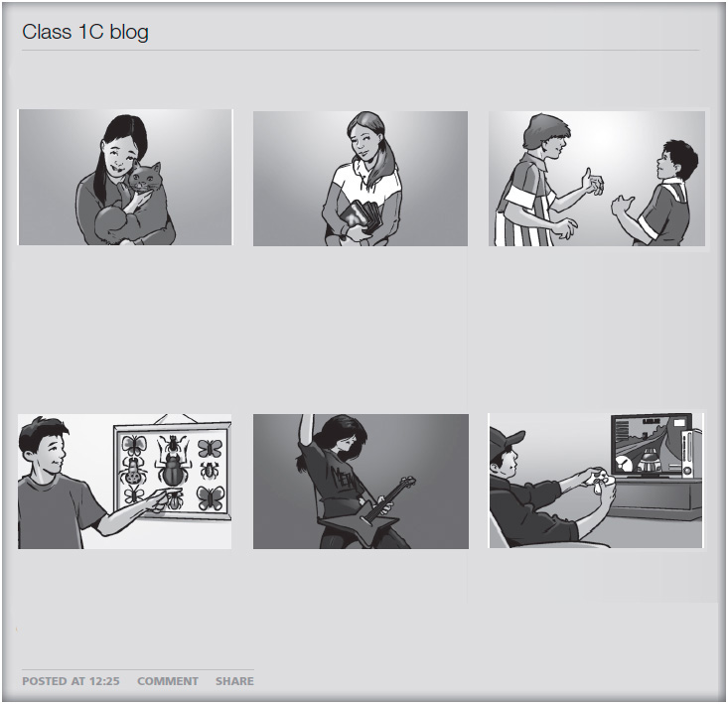
Task: Click the star-shaped guitar body
Action: pos(361,518)
